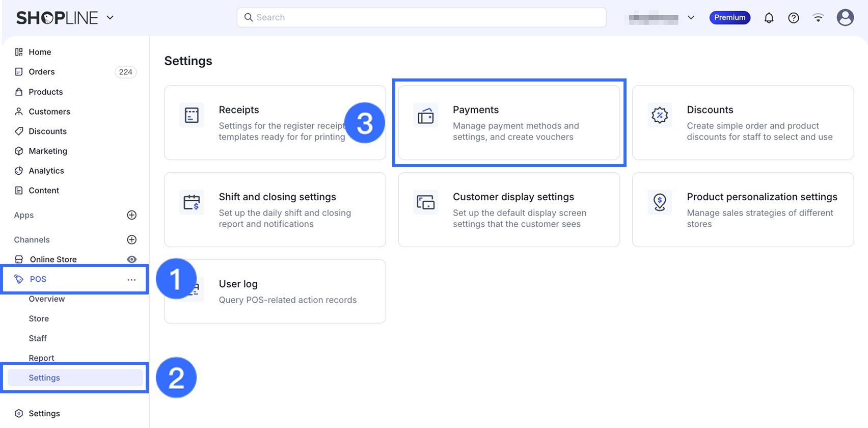Go to Orders in the sidebar
868x428 pixels.
click(x=42, y=72)
